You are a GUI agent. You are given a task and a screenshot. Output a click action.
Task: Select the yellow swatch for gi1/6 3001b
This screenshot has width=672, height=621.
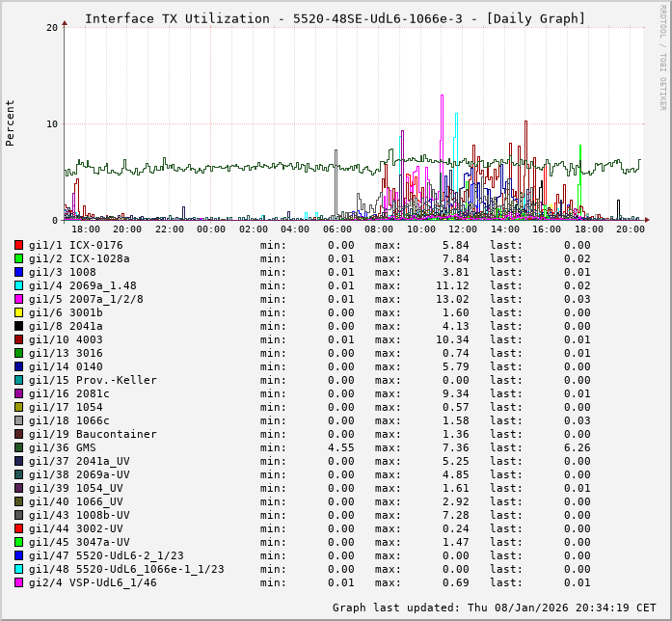click(x=18, y=312)
